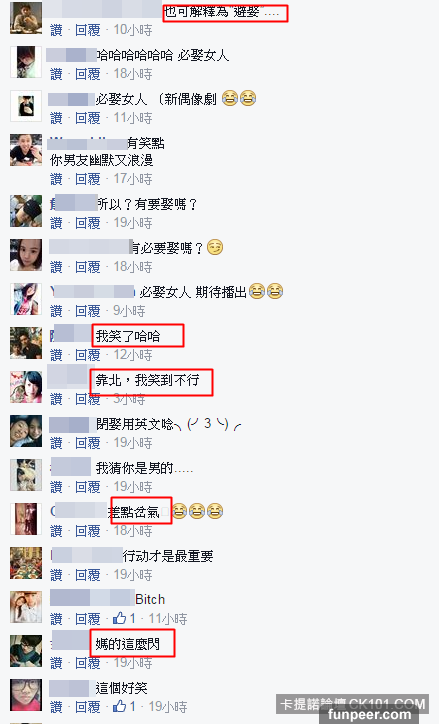Open avatar of "我笑了哈哈" commenter
This screenshot has width=439, height=724.
26,343
